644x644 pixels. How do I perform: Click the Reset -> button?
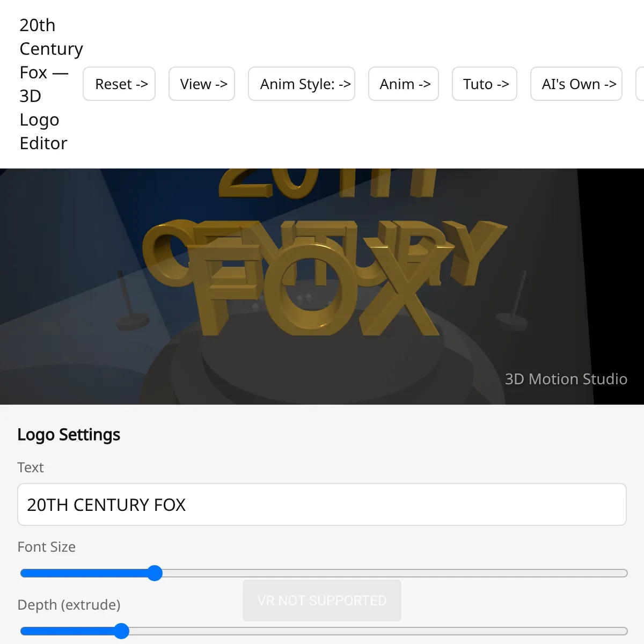click(x=119, y=84)
